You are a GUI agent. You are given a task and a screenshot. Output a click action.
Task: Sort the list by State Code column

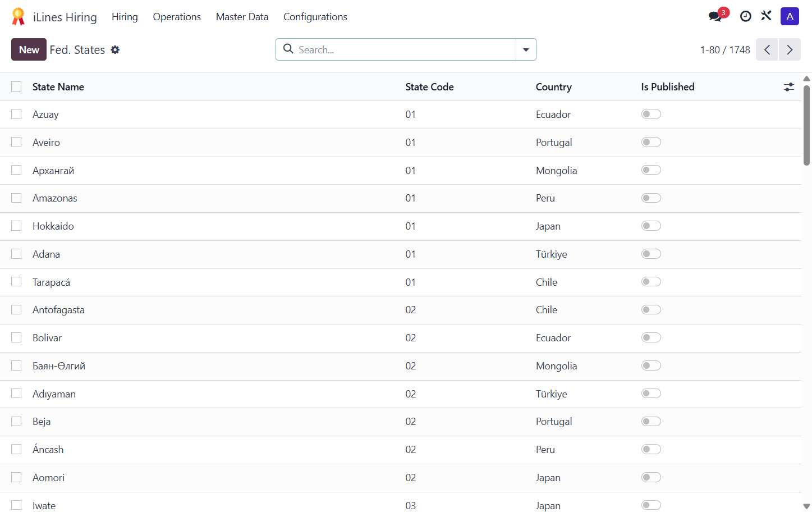430,87
